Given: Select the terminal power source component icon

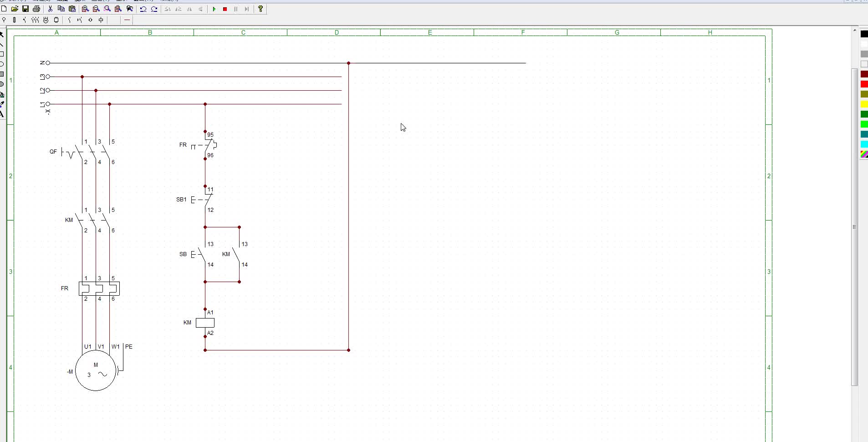Looking at the screenshot, I should [4, 20].
